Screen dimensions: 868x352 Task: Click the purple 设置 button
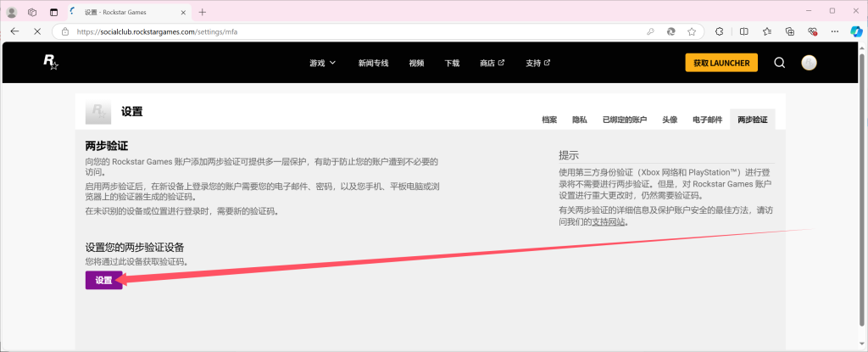coord(103,280)
